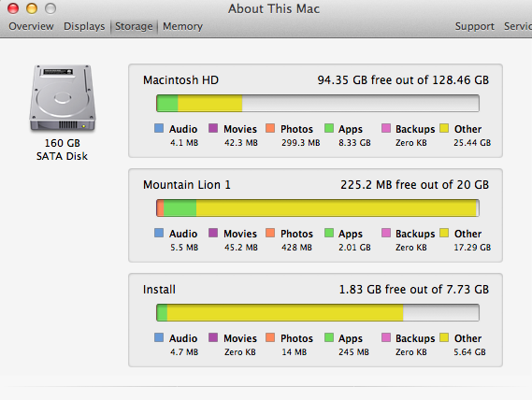The image size is (532, 400).
Task: Click the Install volume storage usage bar
Action: (x=318, y=312)
